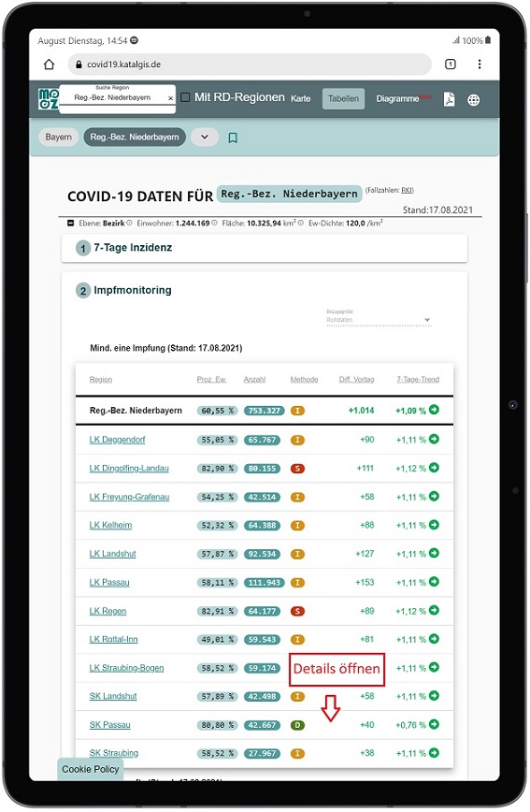Viewport: 530px width, 812px height.
Task: Click red S badge in LK Regen row
Action: [297, 612]
